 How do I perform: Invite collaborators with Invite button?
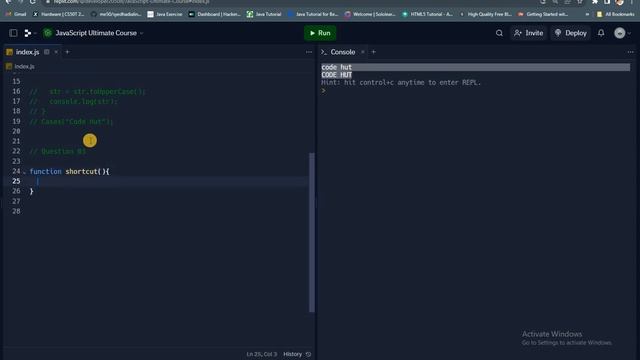coord(529,33)
